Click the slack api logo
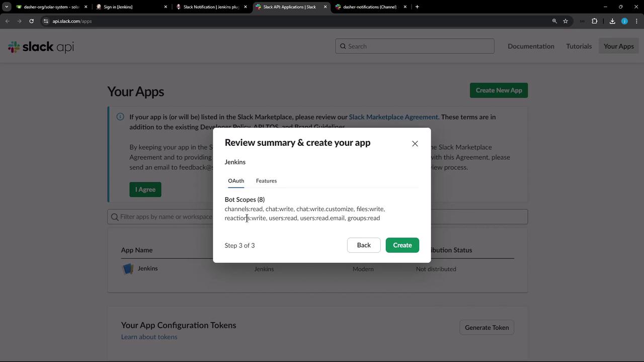The image size is (644, 362). [41, 47]
